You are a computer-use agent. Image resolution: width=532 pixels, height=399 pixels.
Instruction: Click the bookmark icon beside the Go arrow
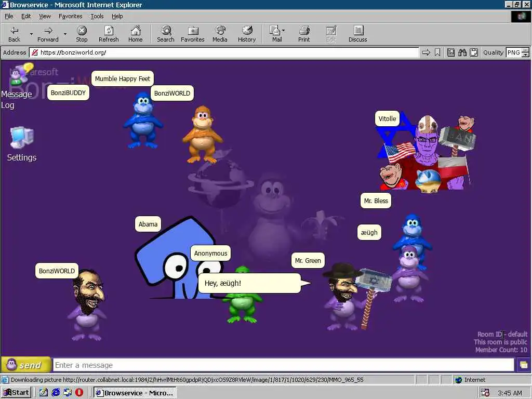tap(437, 52)
